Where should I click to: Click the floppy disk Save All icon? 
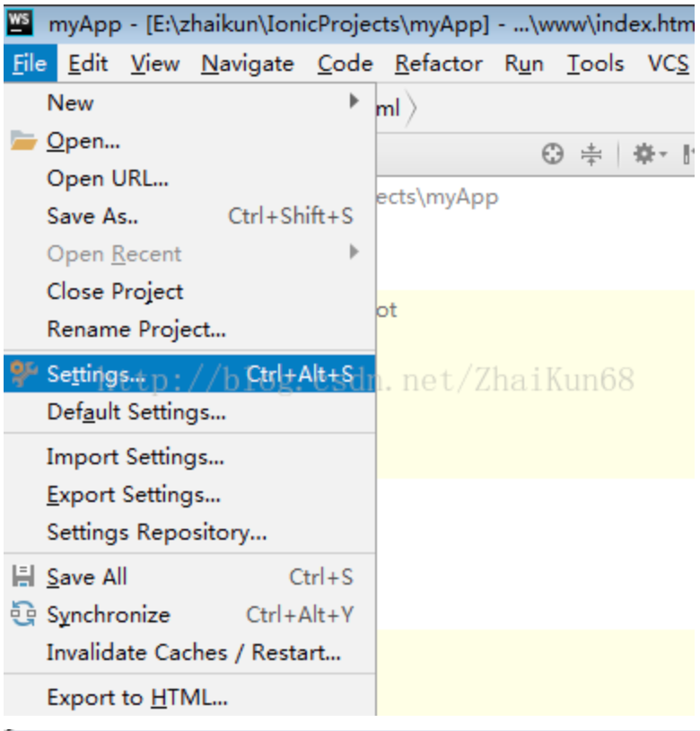[22, 576]
